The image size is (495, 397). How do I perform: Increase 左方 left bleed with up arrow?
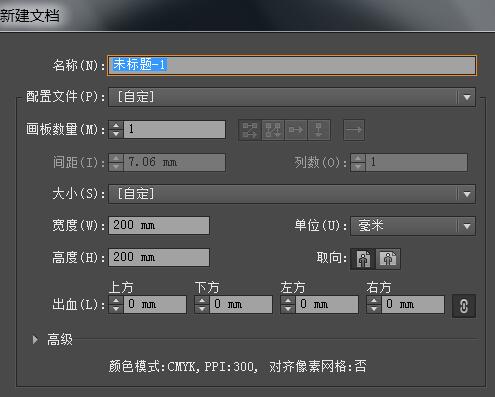tap(288, 300)
